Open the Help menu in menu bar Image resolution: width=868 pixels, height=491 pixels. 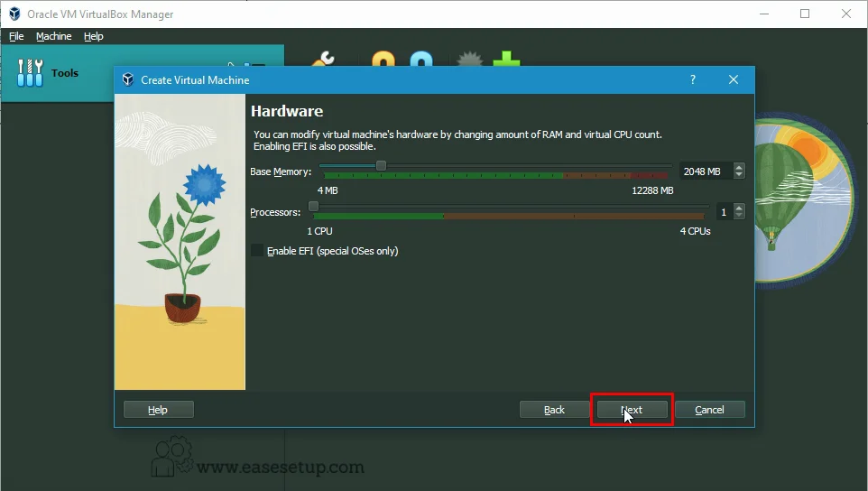click(x=94, y=36)
